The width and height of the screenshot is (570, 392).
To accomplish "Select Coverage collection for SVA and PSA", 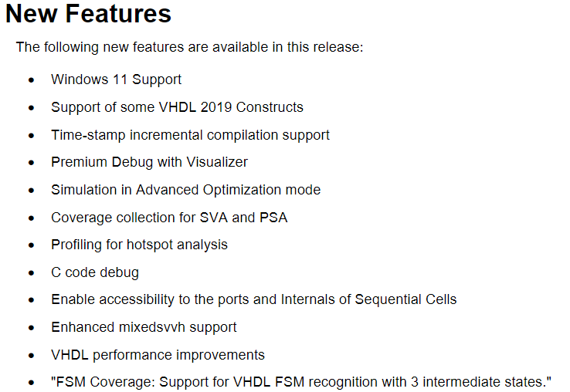I will pyautogui.click(x=169, y=218).
